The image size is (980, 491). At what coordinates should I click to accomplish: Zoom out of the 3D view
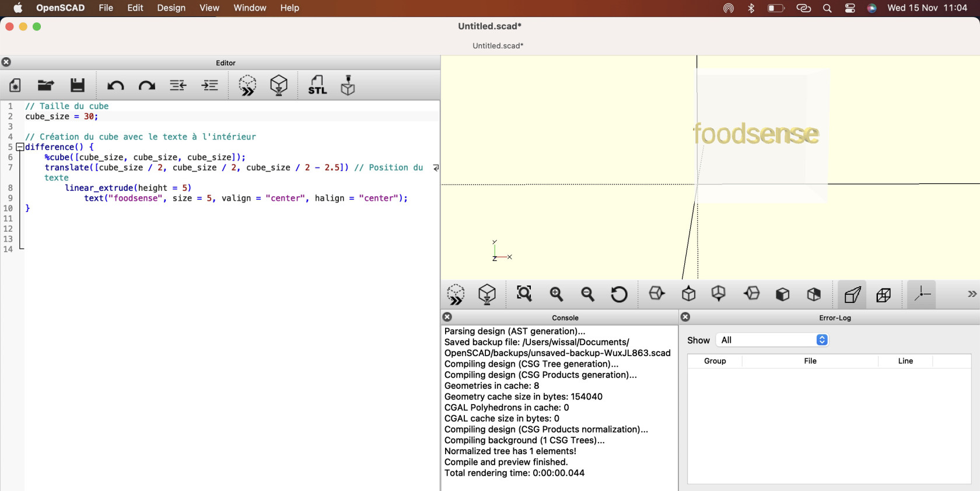tap(588, 294)
